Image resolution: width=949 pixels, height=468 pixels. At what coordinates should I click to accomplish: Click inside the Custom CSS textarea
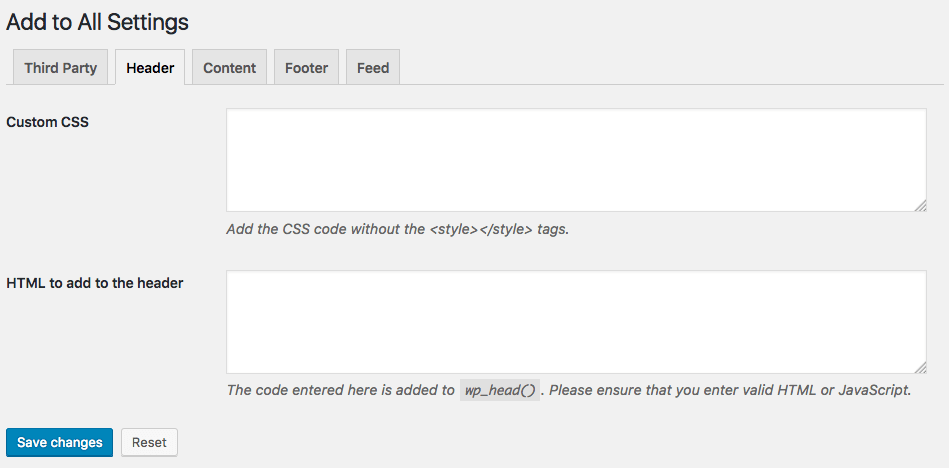tap(576, 160)
